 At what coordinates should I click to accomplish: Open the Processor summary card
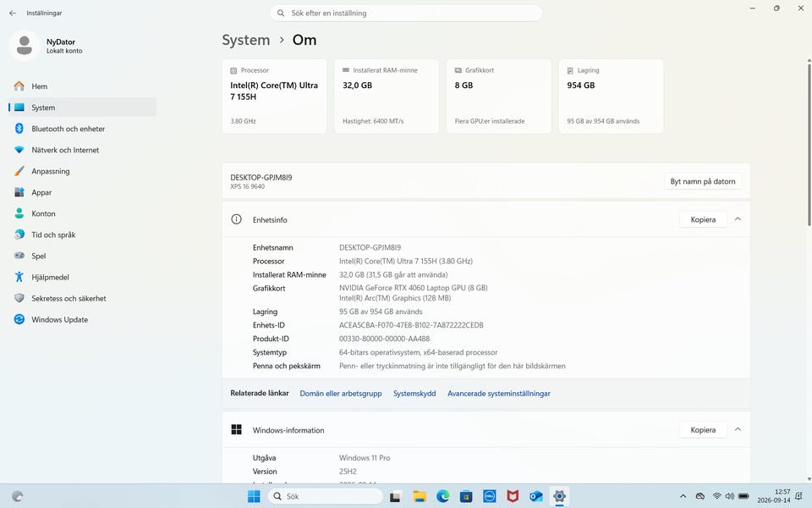(x=274, y=96)
